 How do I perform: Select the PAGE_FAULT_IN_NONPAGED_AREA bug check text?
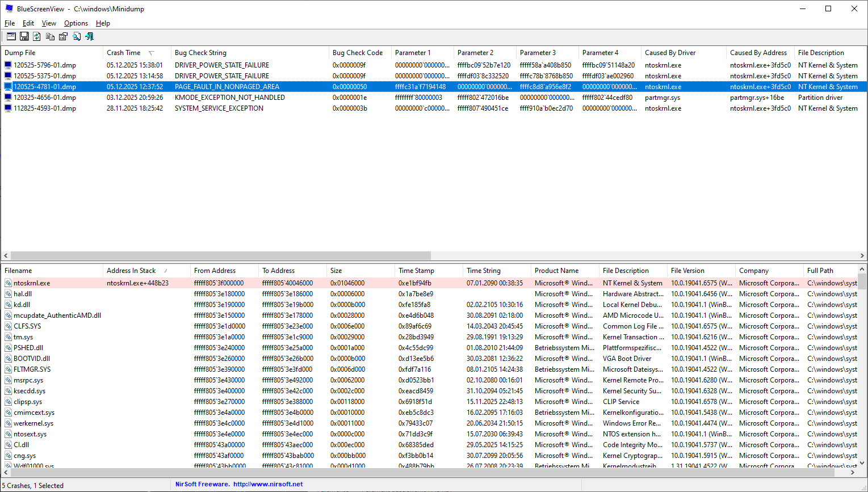(227, 87)
